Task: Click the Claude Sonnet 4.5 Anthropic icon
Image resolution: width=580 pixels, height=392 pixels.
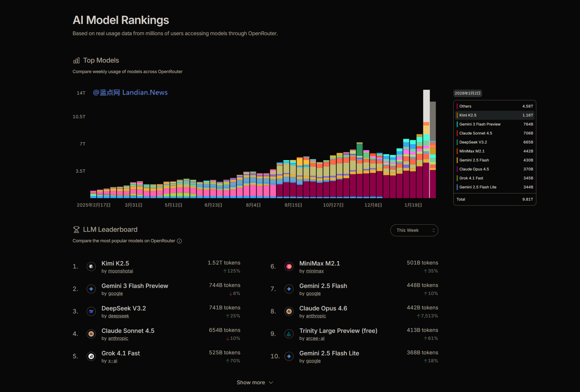Action: pyautogui.click(x=91, y=334)
